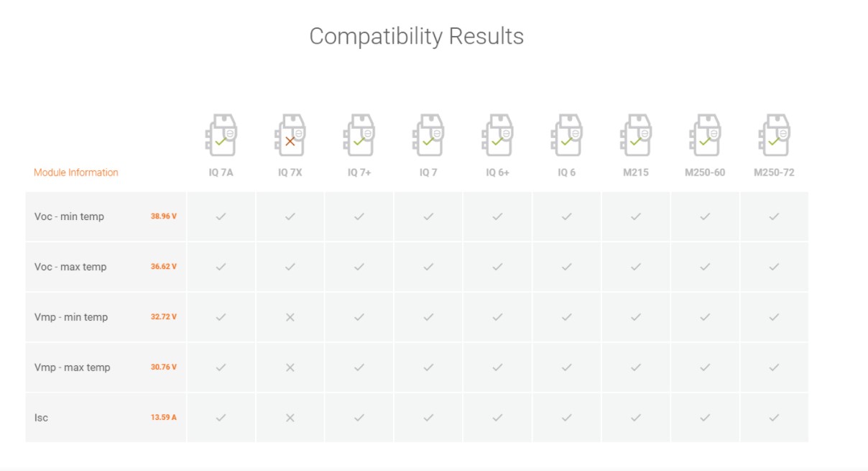Choose the IQ 6+ microinverter icon
The image size is (868, 471).
497,135
